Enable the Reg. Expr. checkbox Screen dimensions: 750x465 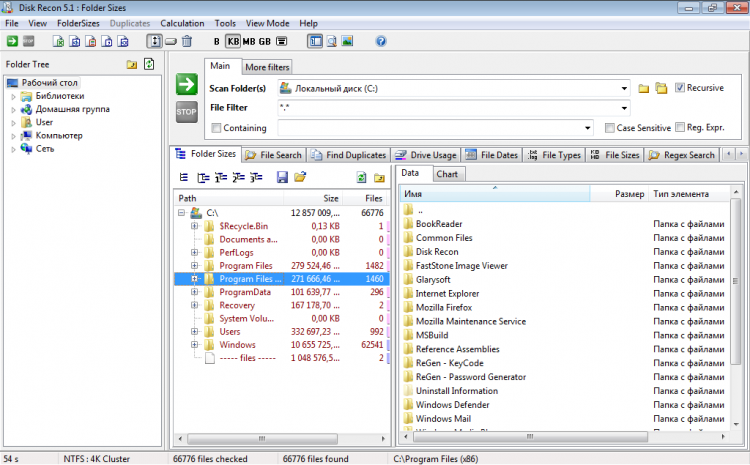pos(680,127)
